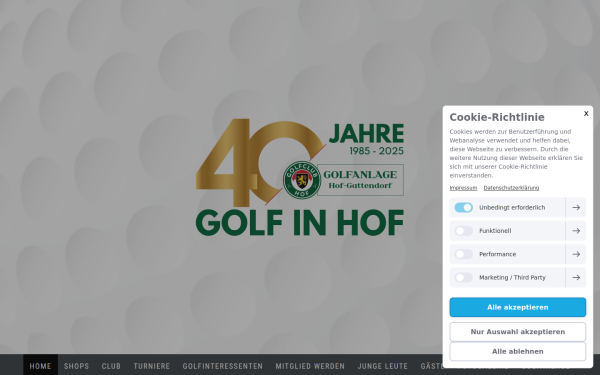Enable the Funktionell cookie switch
Viewport: 600px width, 375px height.
pos(463,231)
